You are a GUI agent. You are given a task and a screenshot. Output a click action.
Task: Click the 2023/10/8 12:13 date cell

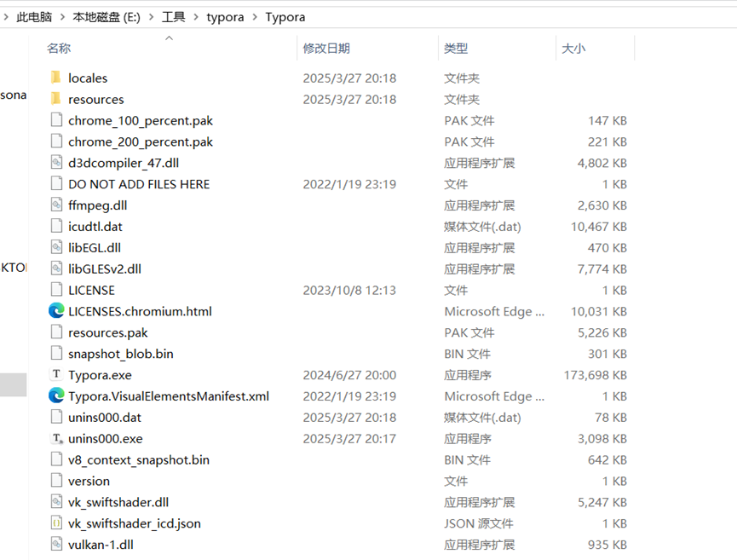349,290
